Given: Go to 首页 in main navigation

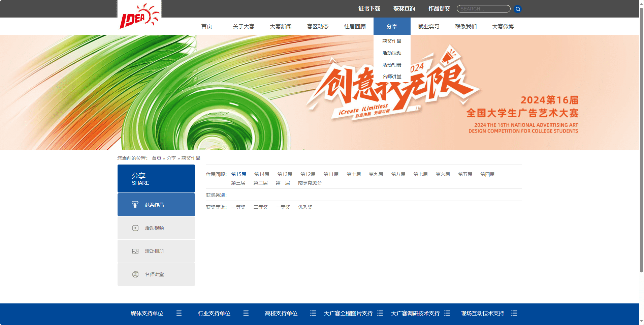Looking at the screenshot, I should click(206, 26).
